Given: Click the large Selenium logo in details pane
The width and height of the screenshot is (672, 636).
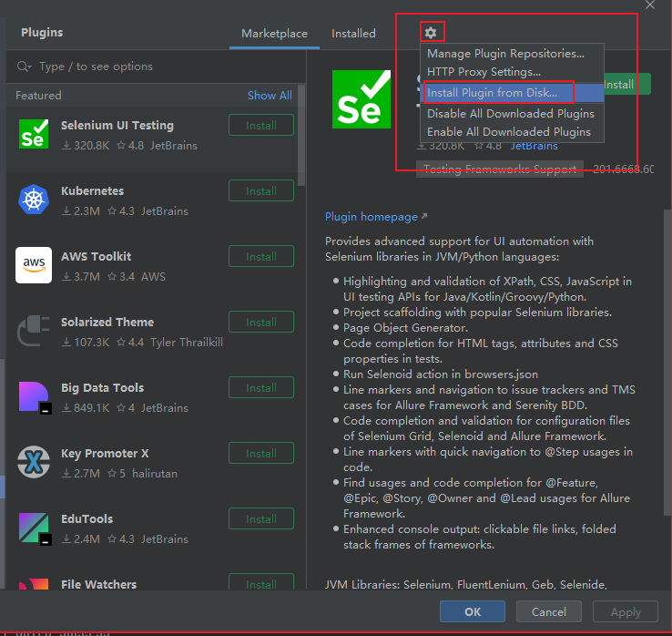Looking at the screenshot, I should tap(361, 99).
